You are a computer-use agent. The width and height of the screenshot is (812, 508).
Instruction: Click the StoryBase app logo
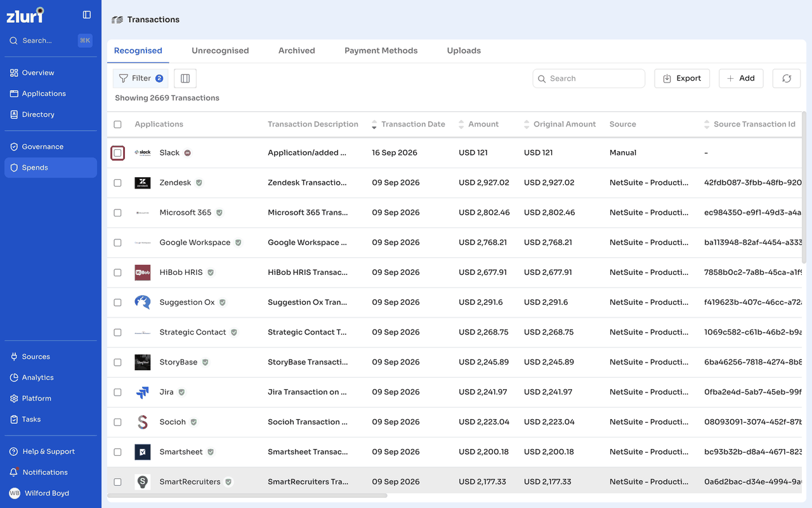click(143, 362)
